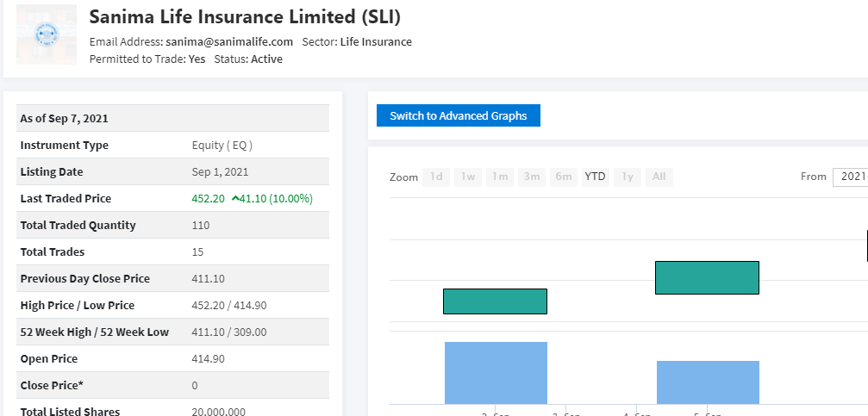Click the High/Low value 452.20 / 414.90
This screenshot has width=868, height=416.
[228, 306]
